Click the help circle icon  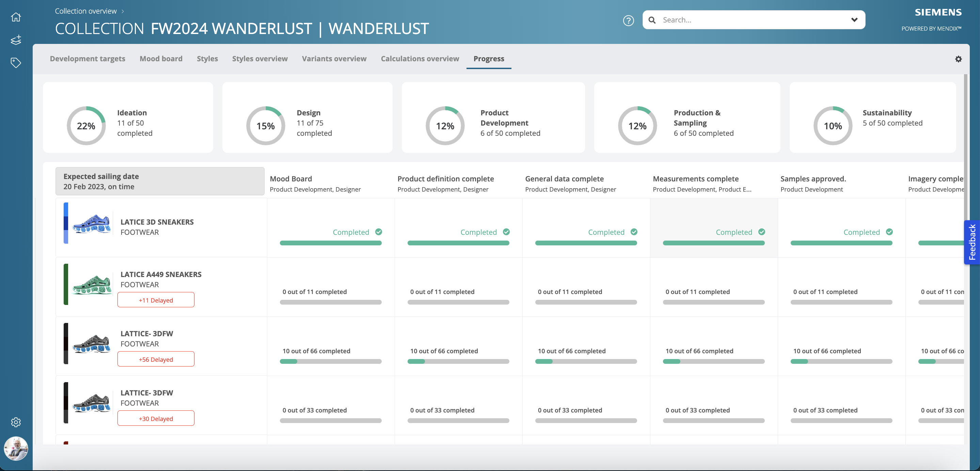pyautogui.click(x=628, y=20)
